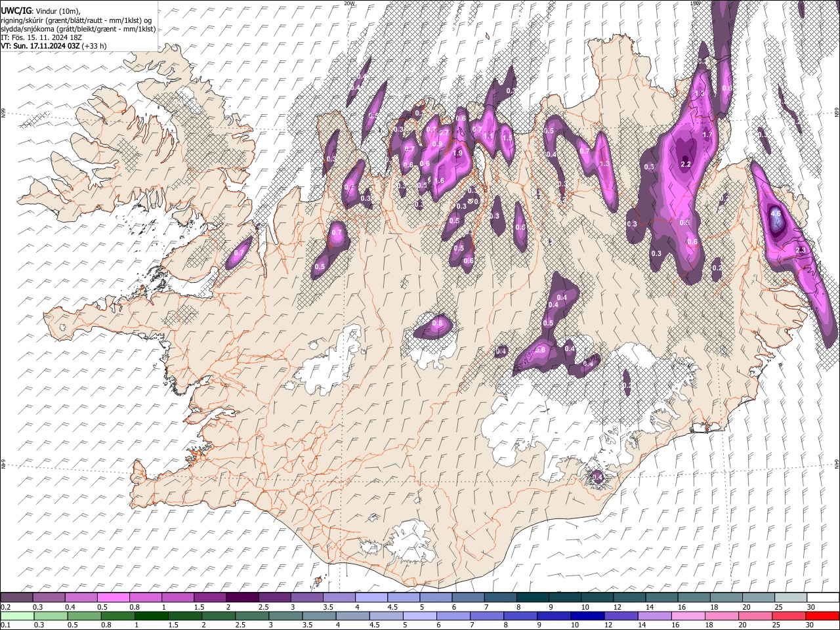Pick the light pink 16 swatch in lower legend

(688, 616)
